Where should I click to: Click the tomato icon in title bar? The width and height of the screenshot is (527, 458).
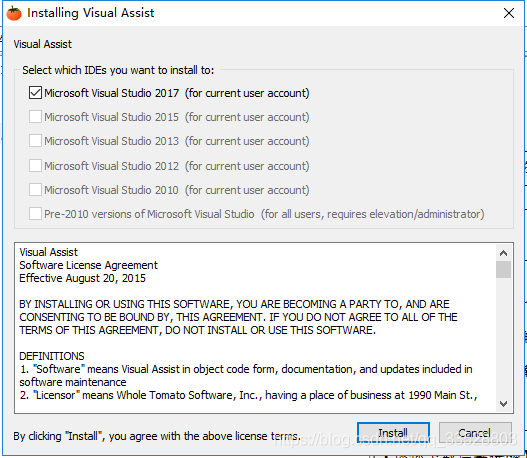14,13
